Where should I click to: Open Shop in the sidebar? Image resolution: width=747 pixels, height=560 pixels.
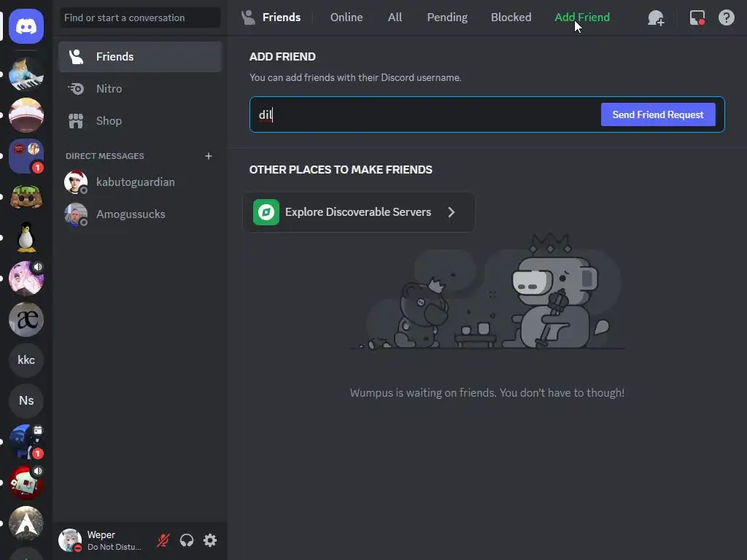[x=140, y=121]
